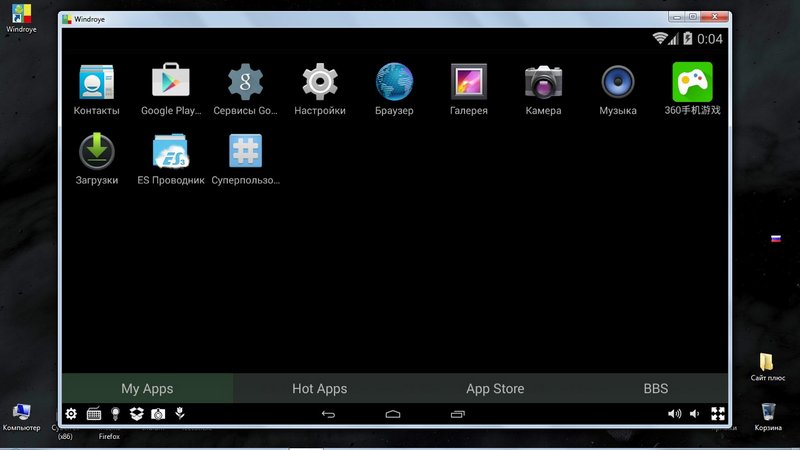
Task: Toggle fullscreen mode with the expand icon
Action: pos(718,414)
